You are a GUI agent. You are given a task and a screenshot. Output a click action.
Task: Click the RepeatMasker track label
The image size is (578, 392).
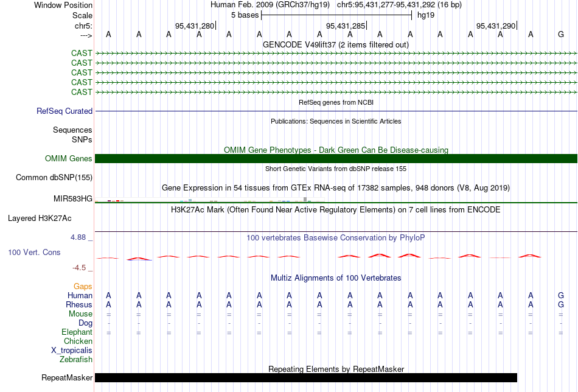click(x=67, y=377)
